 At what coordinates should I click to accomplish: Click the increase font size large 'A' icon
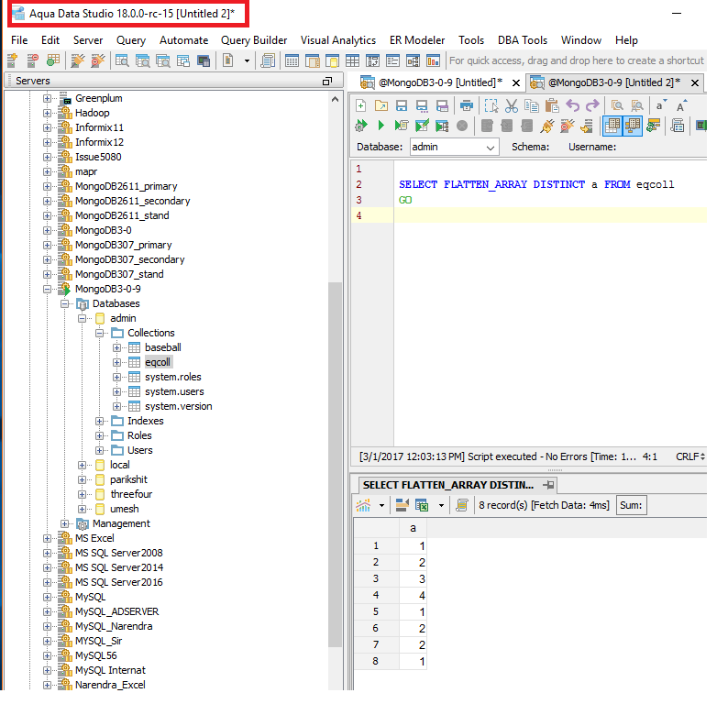[681, 105]
